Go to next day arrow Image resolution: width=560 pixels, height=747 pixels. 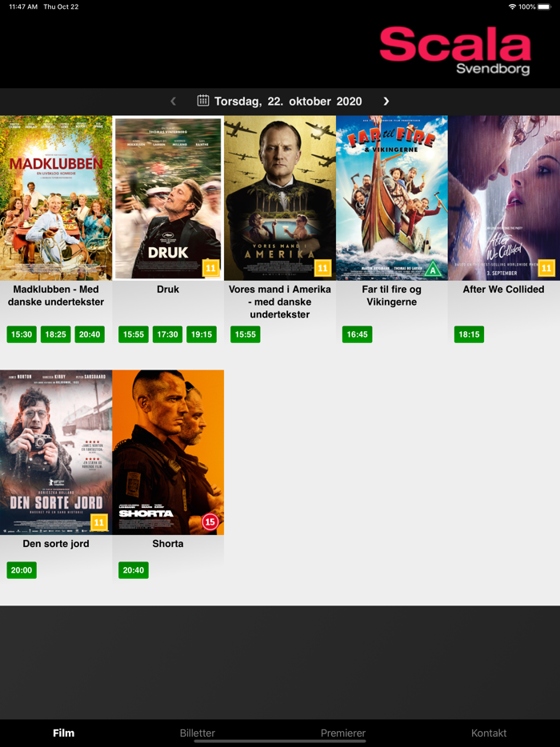pyautogui.click(x=386, y=101)
